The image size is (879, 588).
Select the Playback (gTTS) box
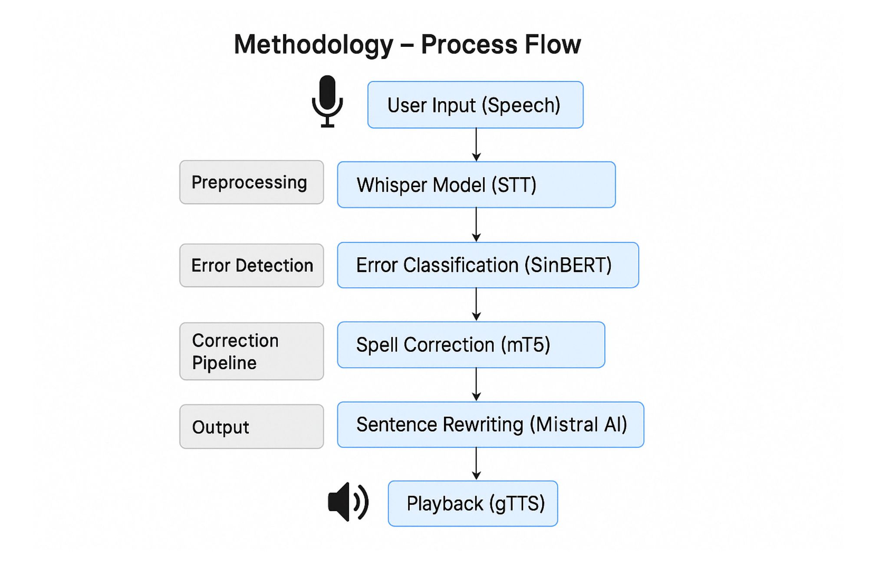[x=472, y=504]
